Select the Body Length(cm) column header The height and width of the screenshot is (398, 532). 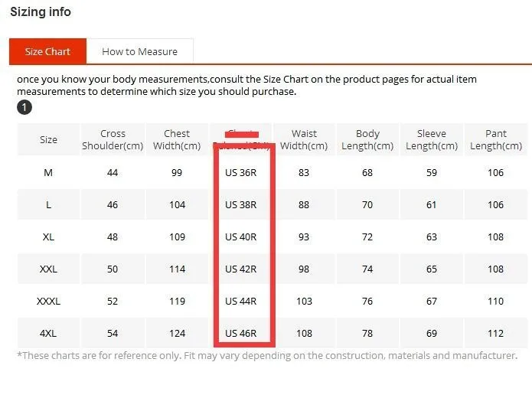pyautogui.click(x=367, y=140)
